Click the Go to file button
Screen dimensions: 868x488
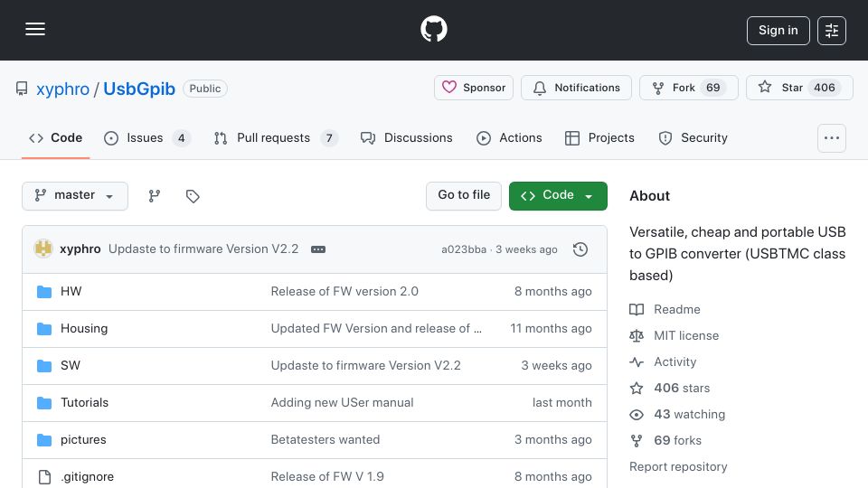pos(463,196)
